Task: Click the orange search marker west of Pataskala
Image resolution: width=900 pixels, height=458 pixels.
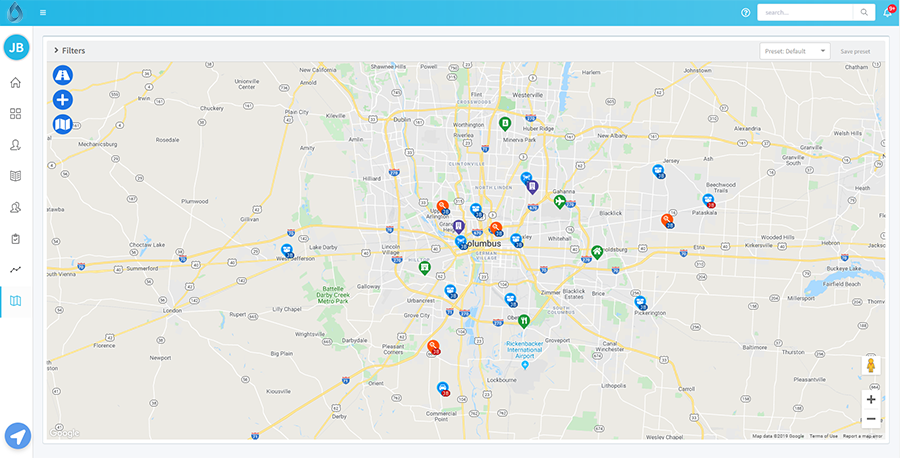Action: click(667, 221)
